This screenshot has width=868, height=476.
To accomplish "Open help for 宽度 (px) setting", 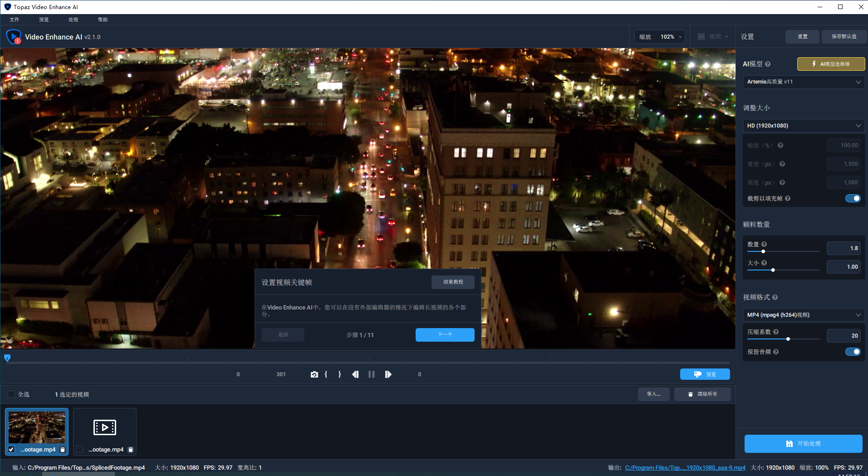I will (x=782, y=164).
